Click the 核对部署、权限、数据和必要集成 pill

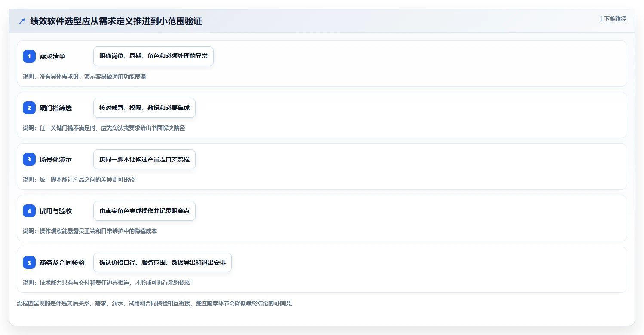point(144,108)
